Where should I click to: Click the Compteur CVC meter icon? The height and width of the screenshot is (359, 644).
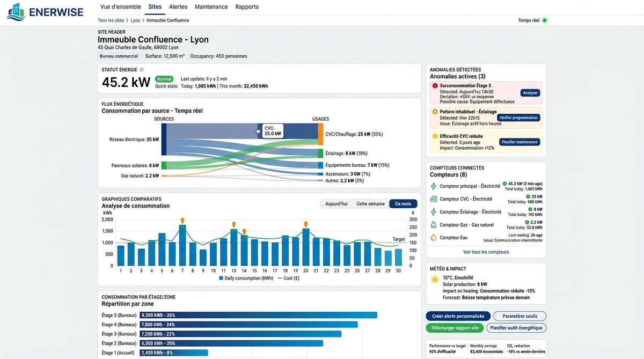(x=434, y=199)
